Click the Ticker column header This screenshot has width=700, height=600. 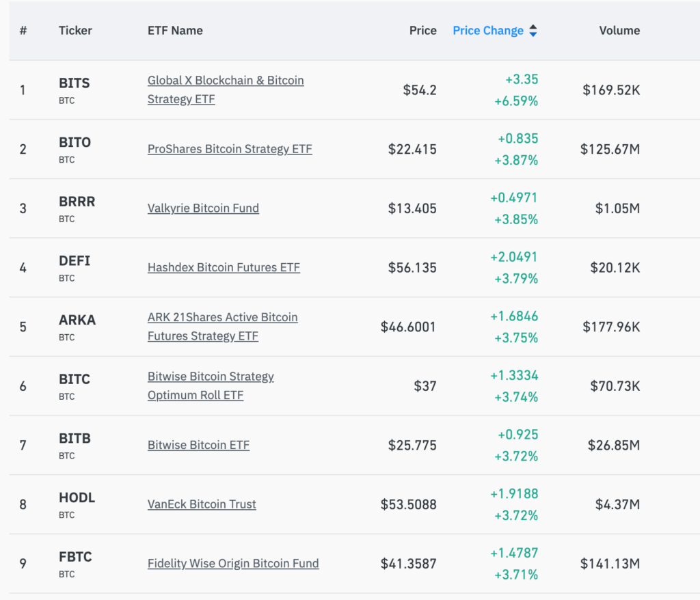click(75, 31)
